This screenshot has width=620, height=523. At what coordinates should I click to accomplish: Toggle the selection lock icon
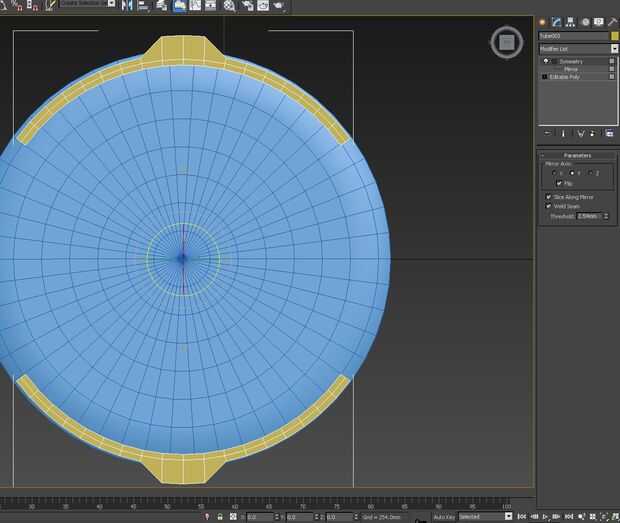click(x=219, y=517)
